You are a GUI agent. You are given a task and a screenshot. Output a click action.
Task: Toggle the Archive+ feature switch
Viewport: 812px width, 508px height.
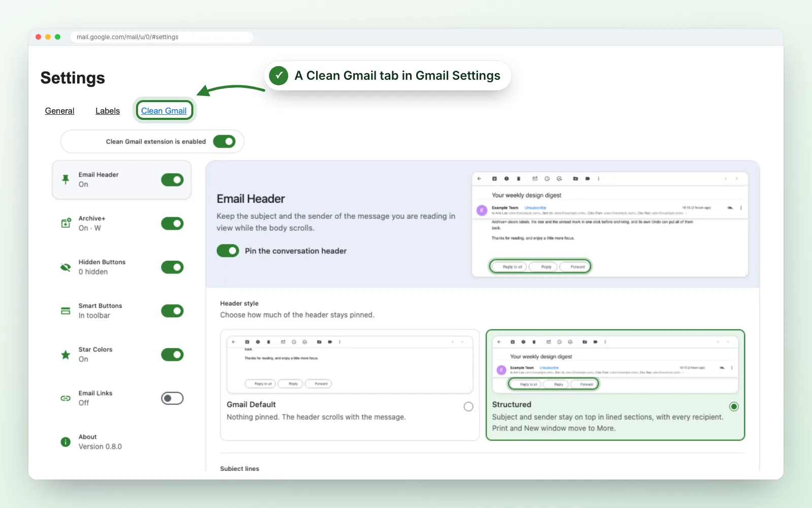pos(173,224)
